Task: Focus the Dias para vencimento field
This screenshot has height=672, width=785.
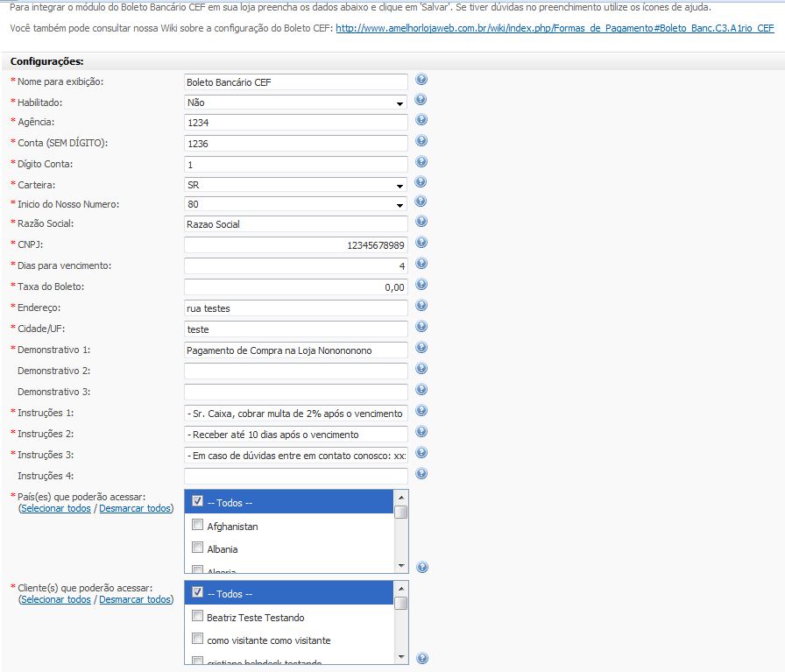Action: click(296, 265)
